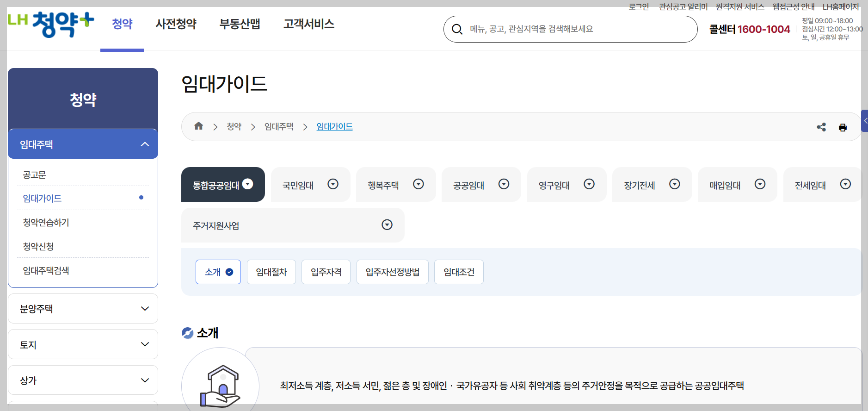This screenshot has width=868, height=411.
Task: Open the 부동산맵 top menu
Action: click(x=240, y=24)
